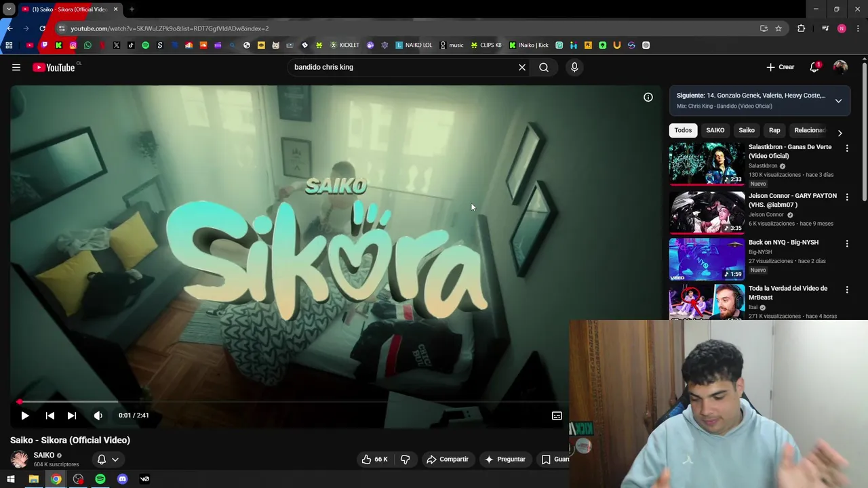Open the CLIPS KB bookmark

pyautogui.click(x=486, y=45)
